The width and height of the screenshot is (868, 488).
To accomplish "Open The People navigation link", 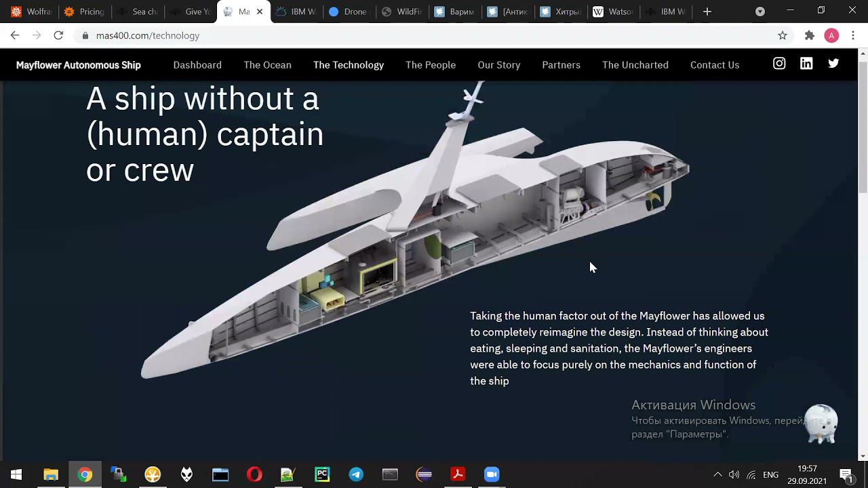I will tap(431, 65).
